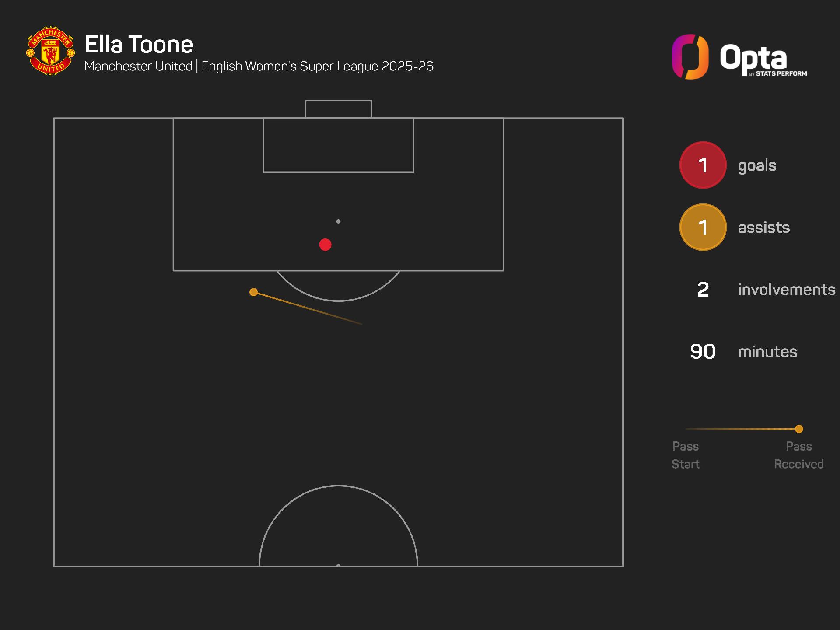Click the Opta wordmark text
840x630 pixels.
click(753, 57)
